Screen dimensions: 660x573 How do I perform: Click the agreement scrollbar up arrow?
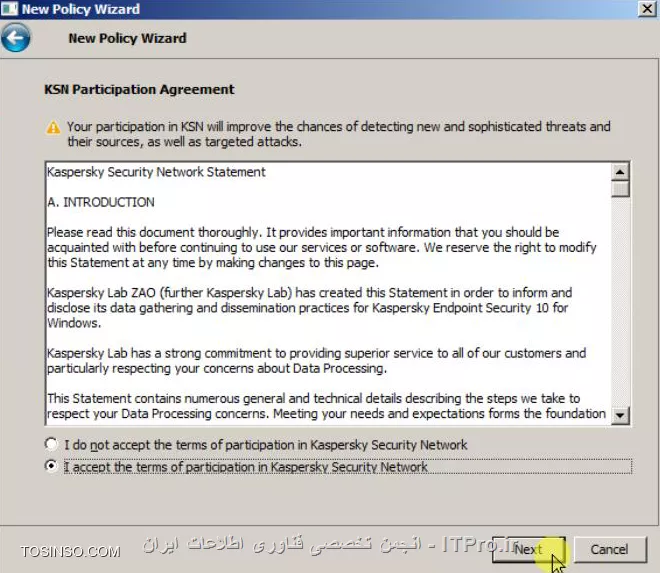click(620, 172)
